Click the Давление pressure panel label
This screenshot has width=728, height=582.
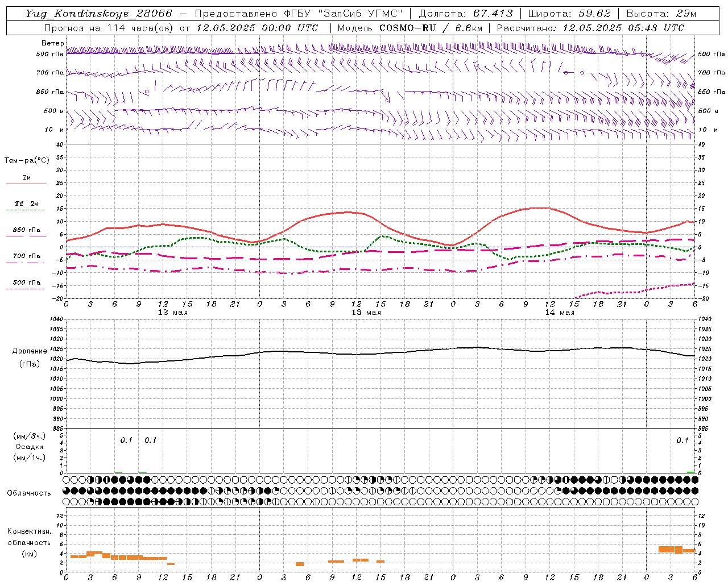[30, 351]
